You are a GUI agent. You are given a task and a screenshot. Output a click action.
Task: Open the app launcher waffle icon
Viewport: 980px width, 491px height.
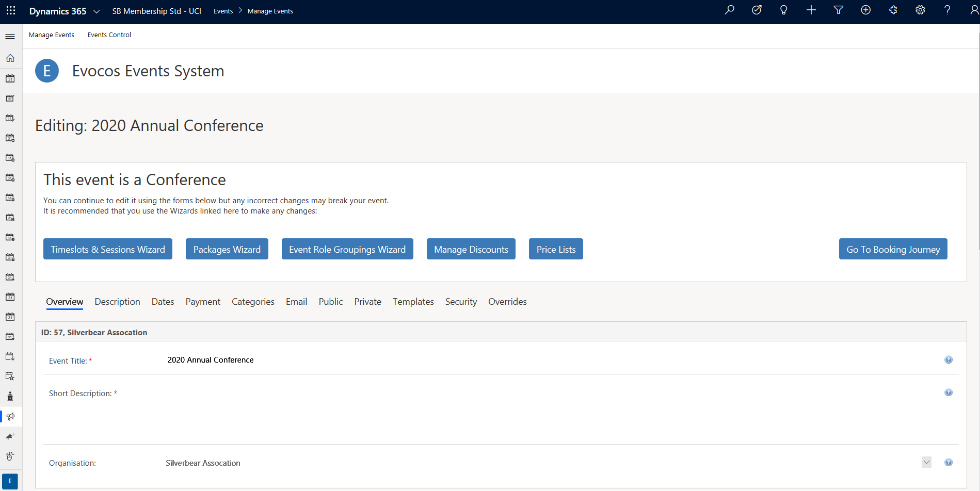[11, 10]
